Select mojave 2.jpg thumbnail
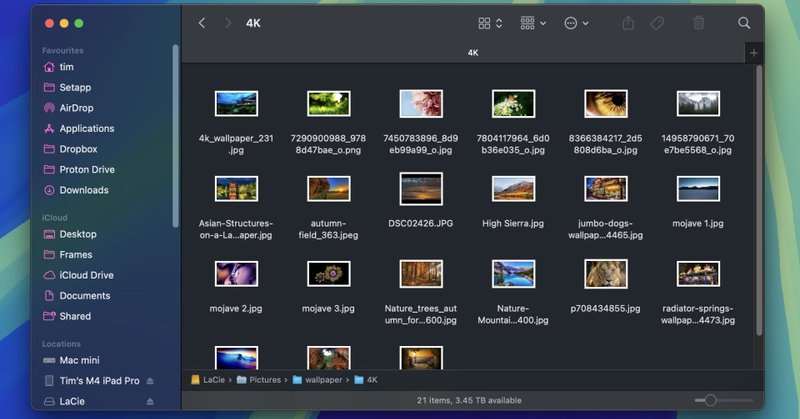Screen dimensions: 800x419 tap(236, 274)
